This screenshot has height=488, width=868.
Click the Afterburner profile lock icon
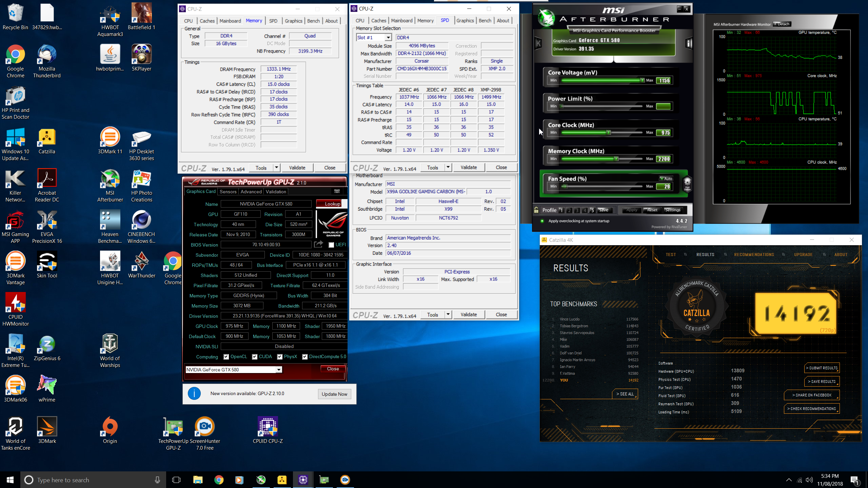(536, 210)
